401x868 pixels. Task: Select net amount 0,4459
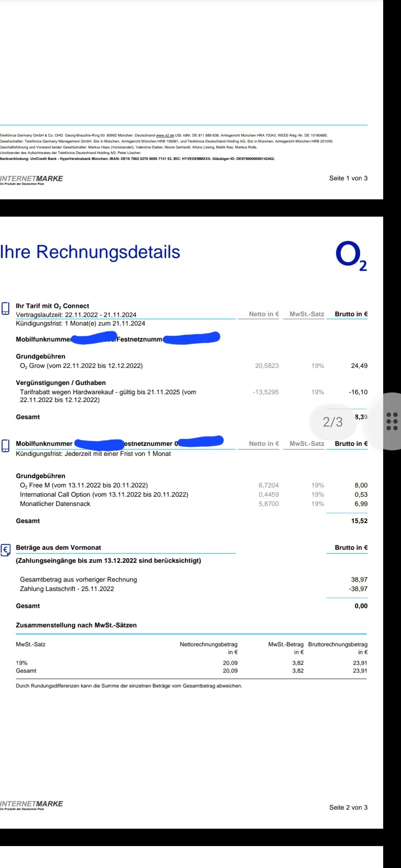[x=268, y=494]
